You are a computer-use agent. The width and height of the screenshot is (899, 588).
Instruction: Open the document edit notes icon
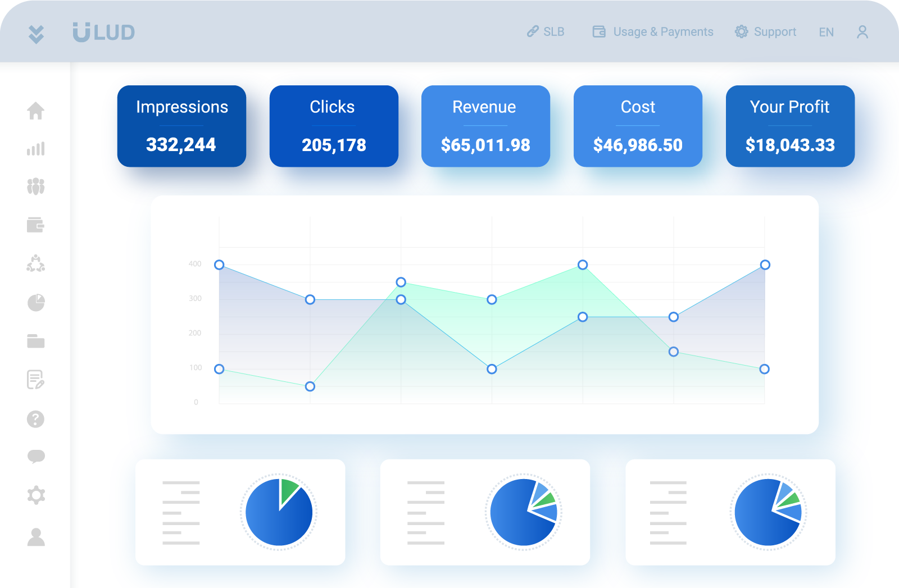pos(36,380)
